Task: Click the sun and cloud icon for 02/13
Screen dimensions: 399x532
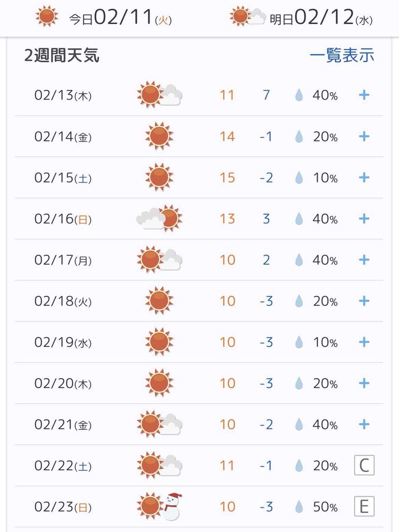Action: tap(159, 95)
